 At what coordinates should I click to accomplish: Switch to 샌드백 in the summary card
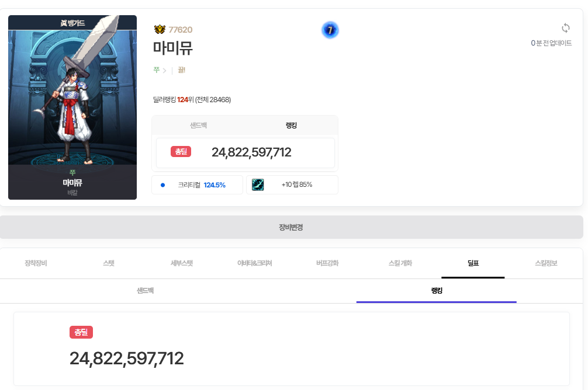click(198, 126)
